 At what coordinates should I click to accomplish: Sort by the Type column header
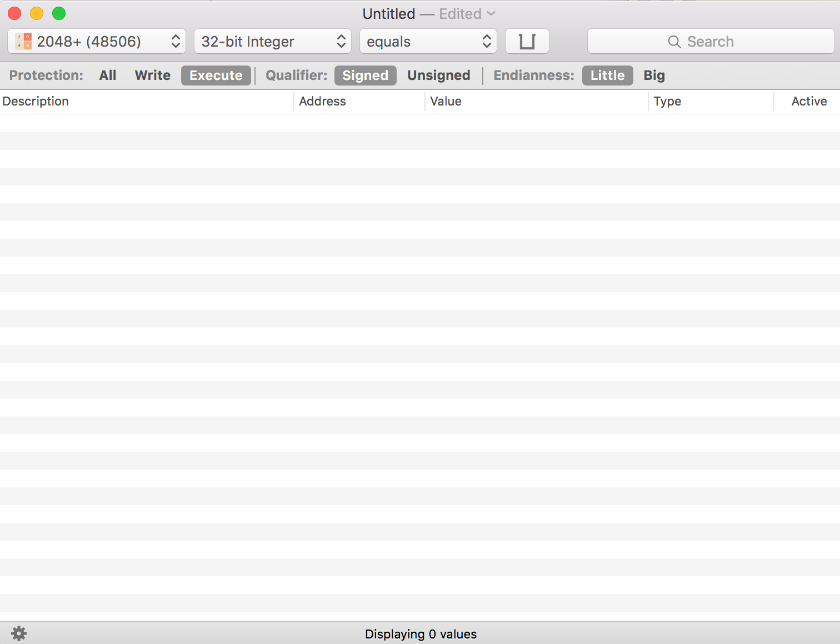pyautogui.click(x=711, y=102)
